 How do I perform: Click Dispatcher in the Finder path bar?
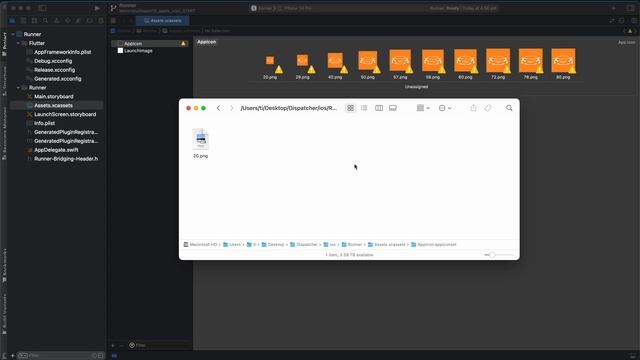(x=304, y=244)
